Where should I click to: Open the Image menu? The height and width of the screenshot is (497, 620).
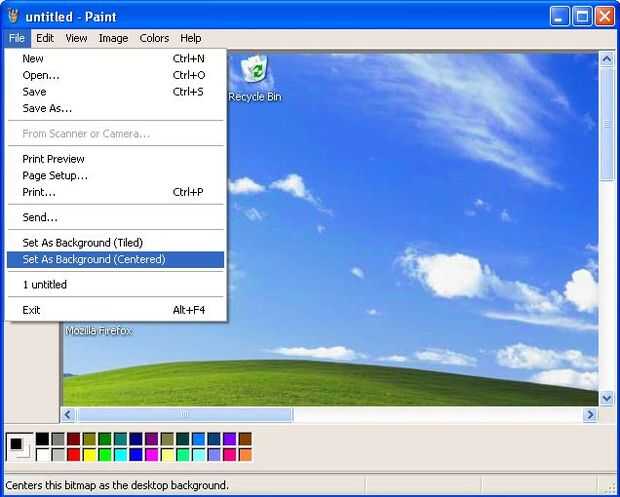[x=113, y=38]
